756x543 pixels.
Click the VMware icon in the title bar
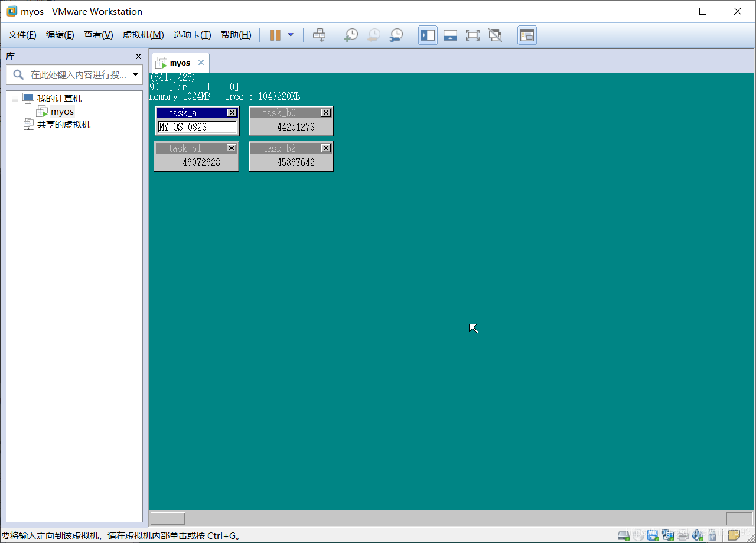[x=12, y=11]
